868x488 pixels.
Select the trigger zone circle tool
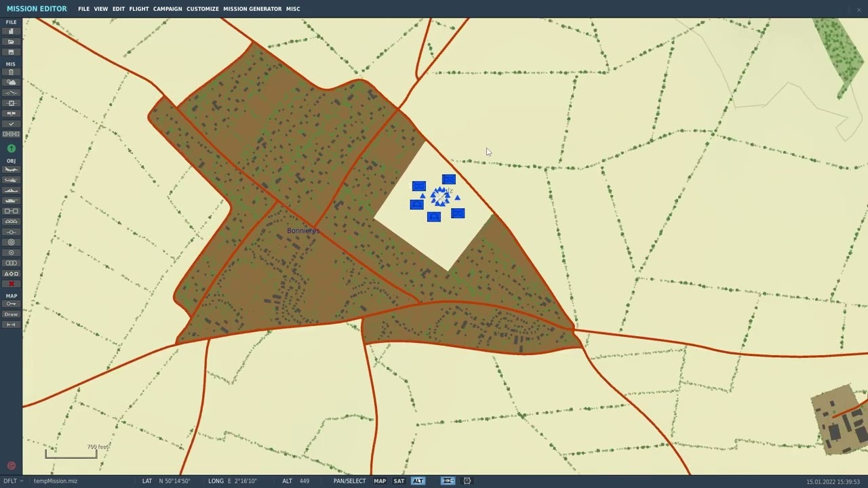11,242
